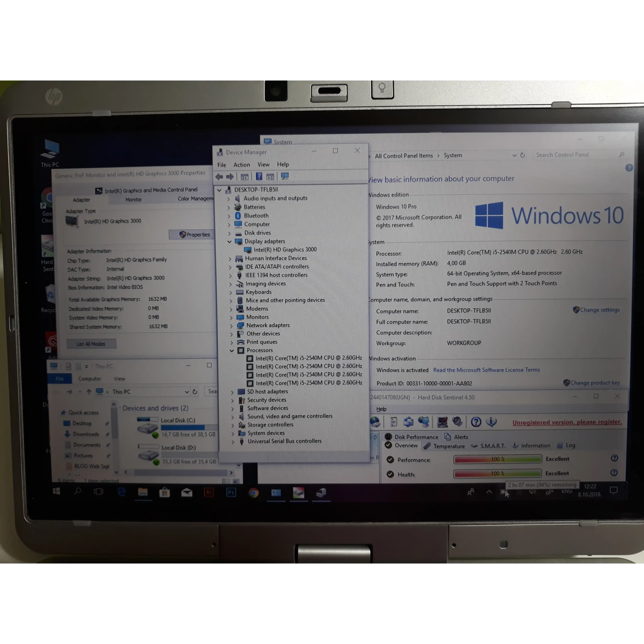Viewport: 644px width, 644px height.
Task: Click the back arrow in Device Manager toolbar
Action: (x=219, y=177)
